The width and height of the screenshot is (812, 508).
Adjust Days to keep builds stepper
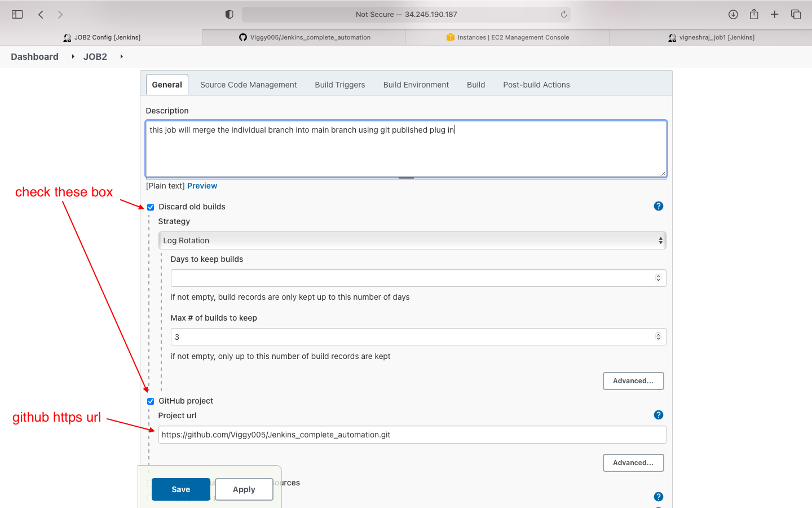tap(658, 278)
